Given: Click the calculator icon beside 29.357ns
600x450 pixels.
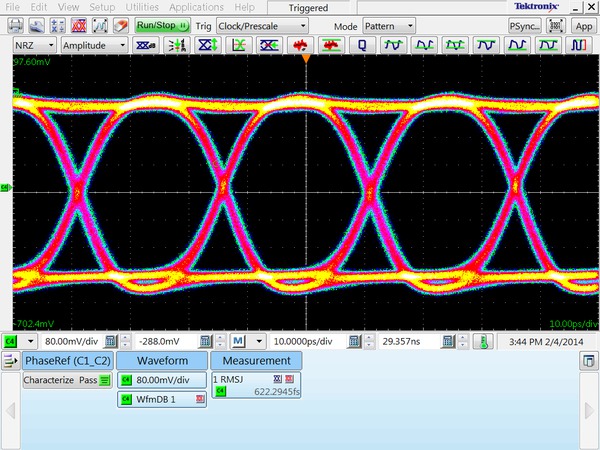Looking at the screenshot, I should click(x=449, y=341).
